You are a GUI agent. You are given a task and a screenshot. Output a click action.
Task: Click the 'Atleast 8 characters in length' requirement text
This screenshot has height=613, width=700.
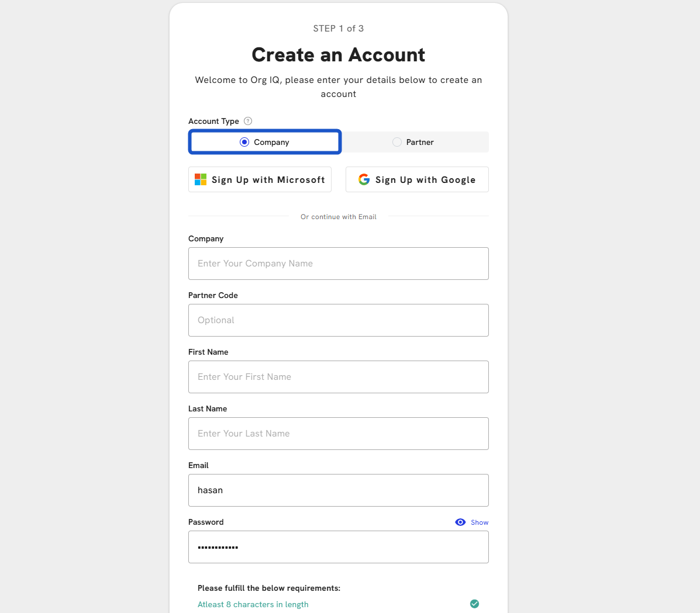tap(253, 604)
